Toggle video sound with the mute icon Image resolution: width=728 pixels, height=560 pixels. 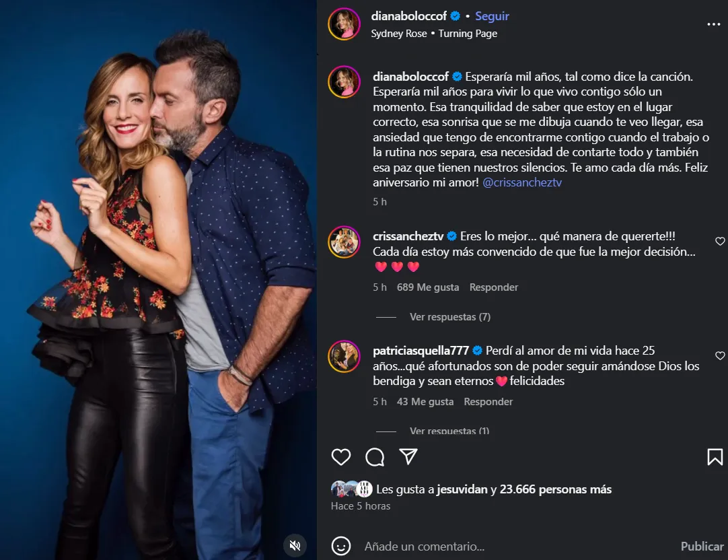tap(295, 545)
